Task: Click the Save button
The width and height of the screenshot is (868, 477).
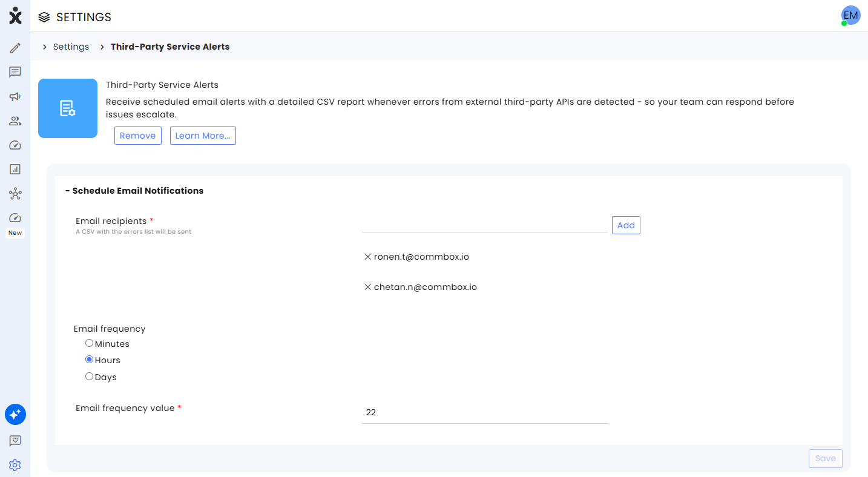Action: click(x=826, y=458)
